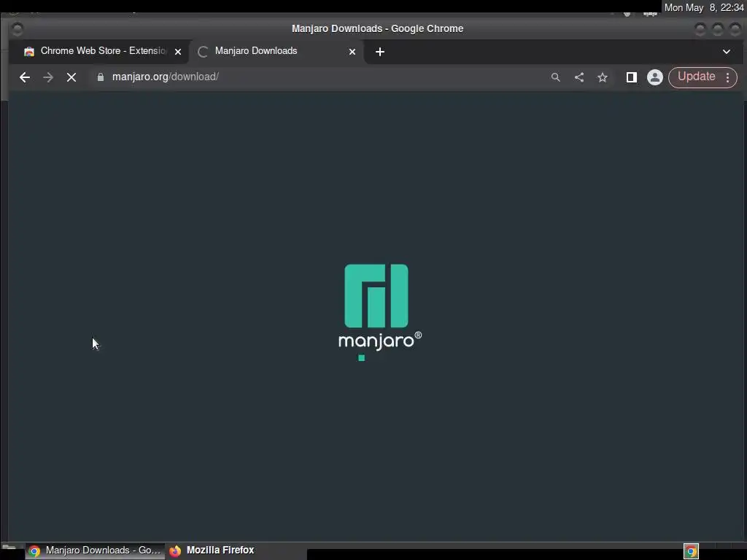The width and height of the screenshot is (747, 560).
Task: Click the Firefox icon in taskbar
Action: tap(175, 551)
